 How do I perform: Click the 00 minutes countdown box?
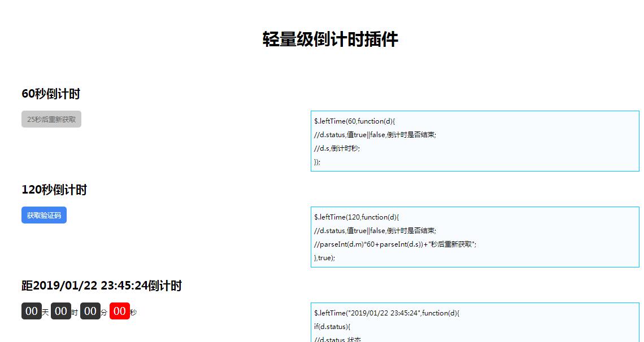point(90,311)
